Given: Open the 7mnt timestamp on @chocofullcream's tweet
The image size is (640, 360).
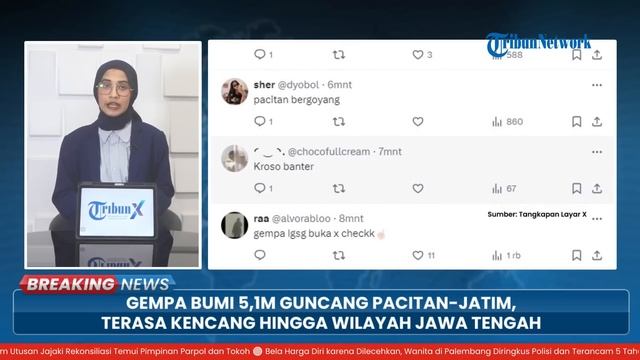Looking at the screenshot, I should [x=390, y=152].
